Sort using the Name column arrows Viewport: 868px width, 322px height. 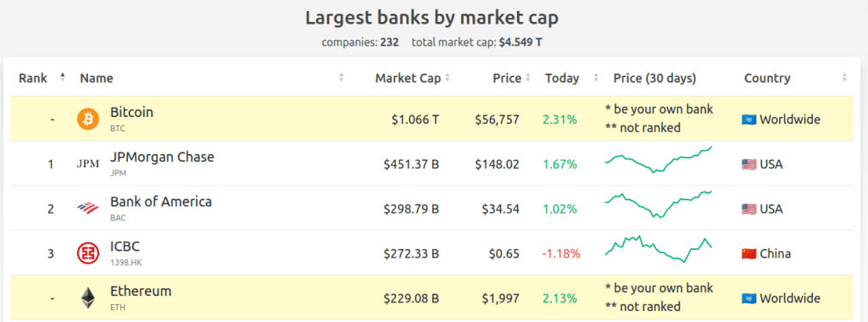(x=342, y=78)
